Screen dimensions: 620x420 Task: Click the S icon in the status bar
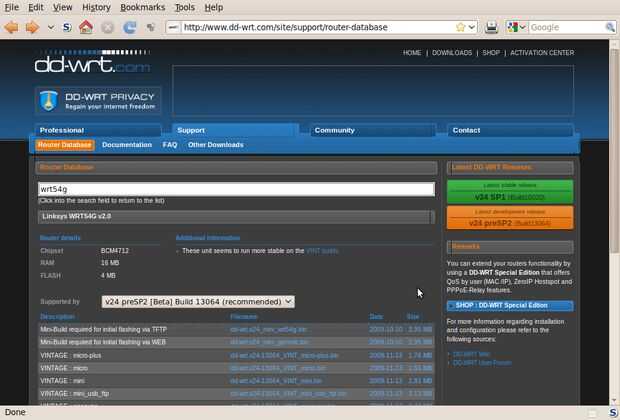pyautogui.click(x=612, y=412)
